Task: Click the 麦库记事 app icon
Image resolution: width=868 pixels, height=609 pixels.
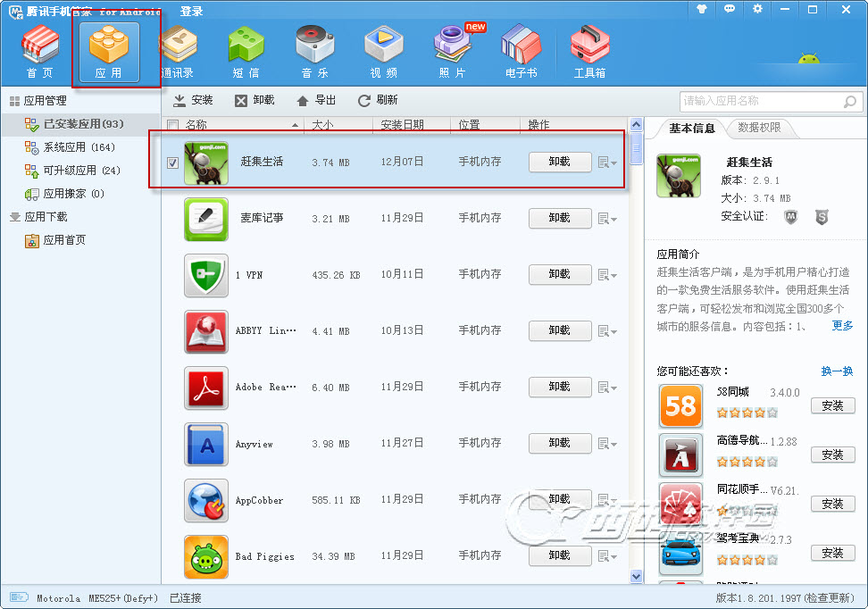Action: 206,220
